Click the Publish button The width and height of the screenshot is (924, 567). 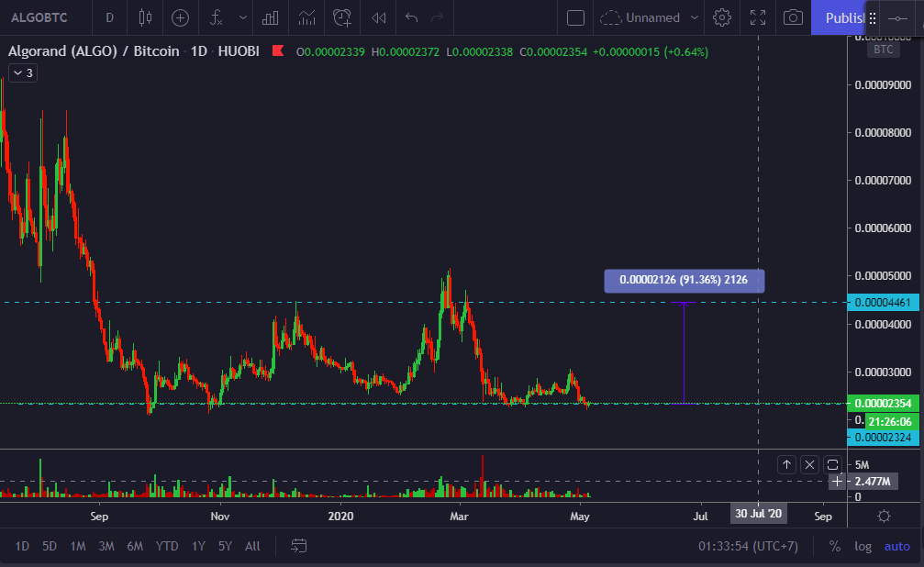tap(840, 17)
